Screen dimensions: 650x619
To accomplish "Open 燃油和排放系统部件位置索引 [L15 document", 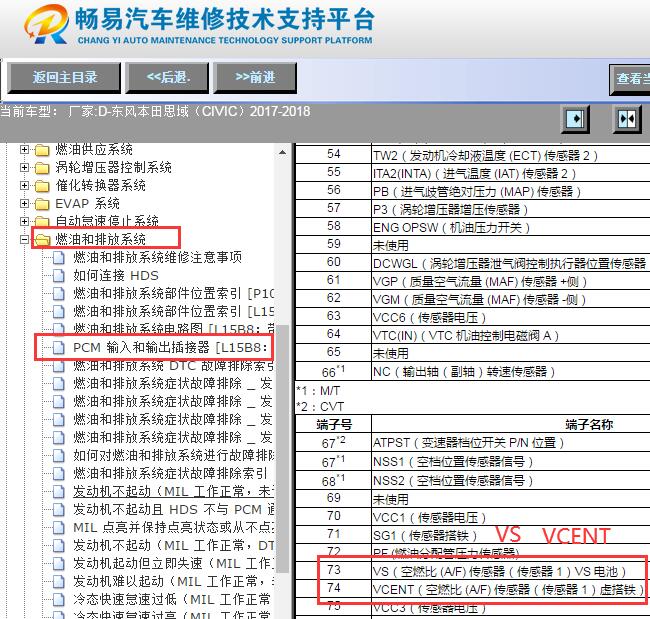I will [x=173, y=311].
